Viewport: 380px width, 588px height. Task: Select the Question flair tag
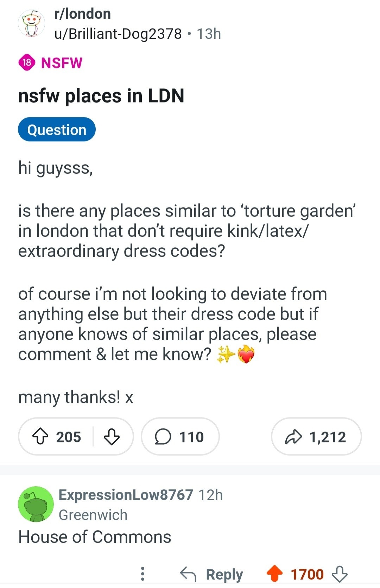tap(57, 130)
